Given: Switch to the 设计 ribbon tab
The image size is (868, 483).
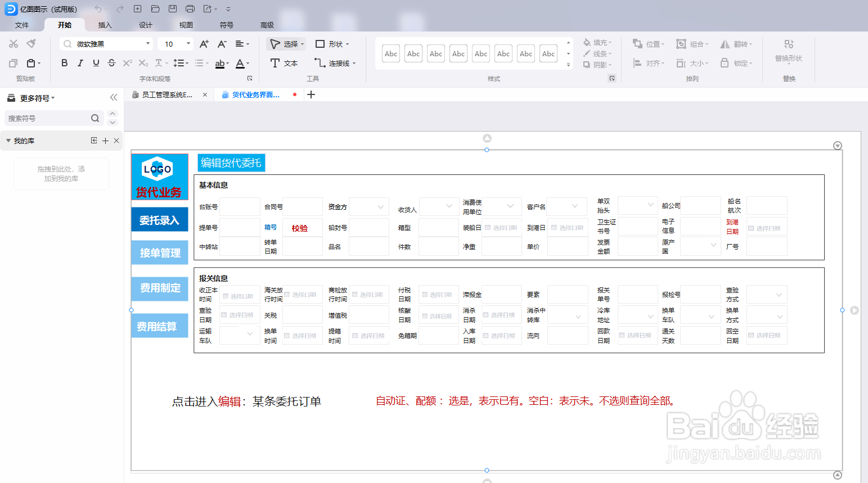Looking at the screenshot, I should 146,25.
